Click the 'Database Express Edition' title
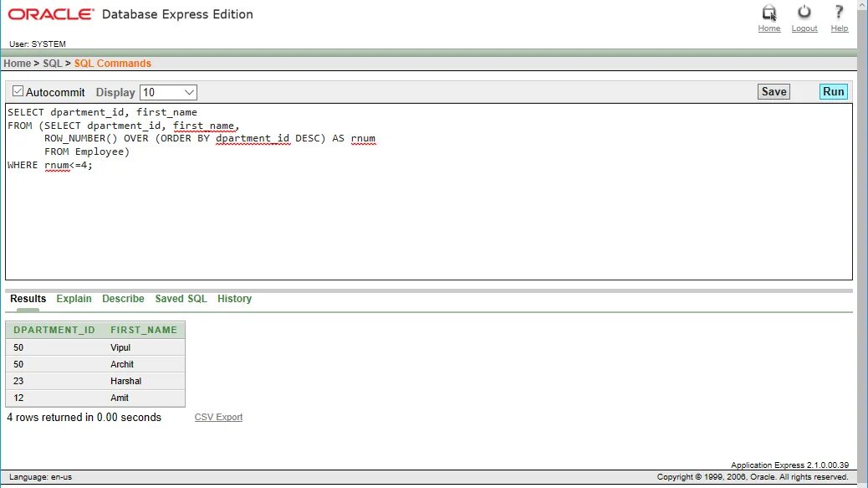Viewport: 868px width, 488px height. [x=177, y=14]
